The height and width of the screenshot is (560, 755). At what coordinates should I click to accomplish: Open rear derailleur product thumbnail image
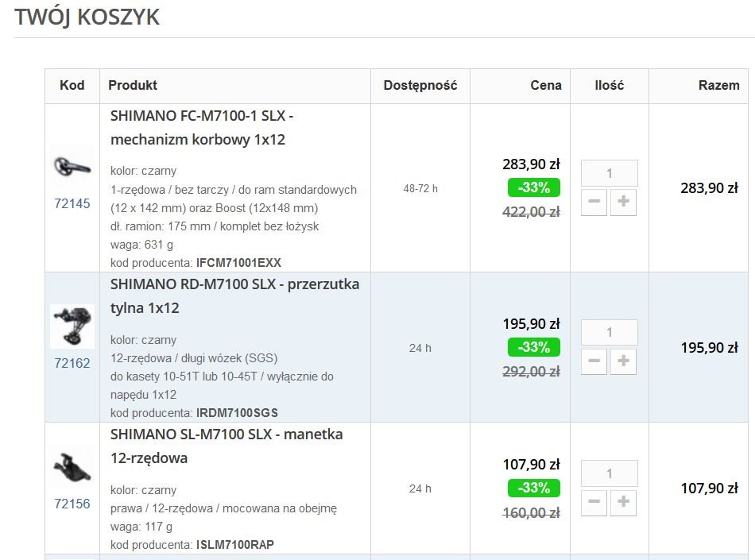point(72,326)
